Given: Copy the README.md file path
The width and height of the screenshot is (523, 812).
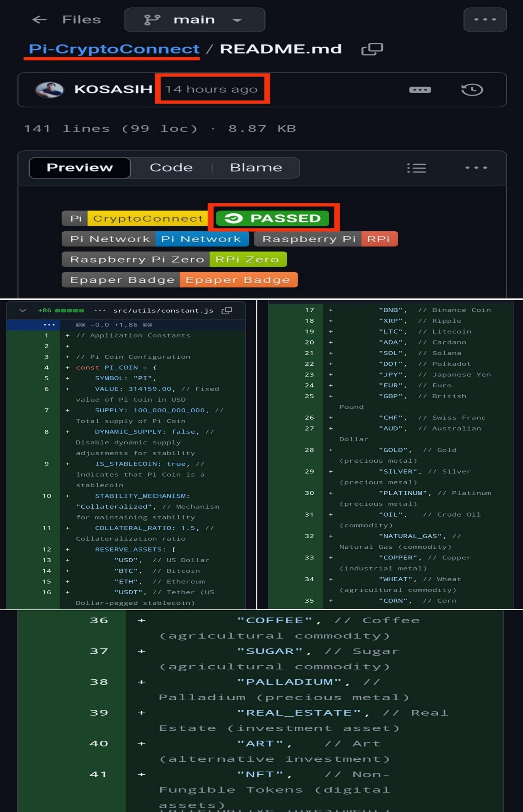Looking at the screenshot, I should click(372, 49).
